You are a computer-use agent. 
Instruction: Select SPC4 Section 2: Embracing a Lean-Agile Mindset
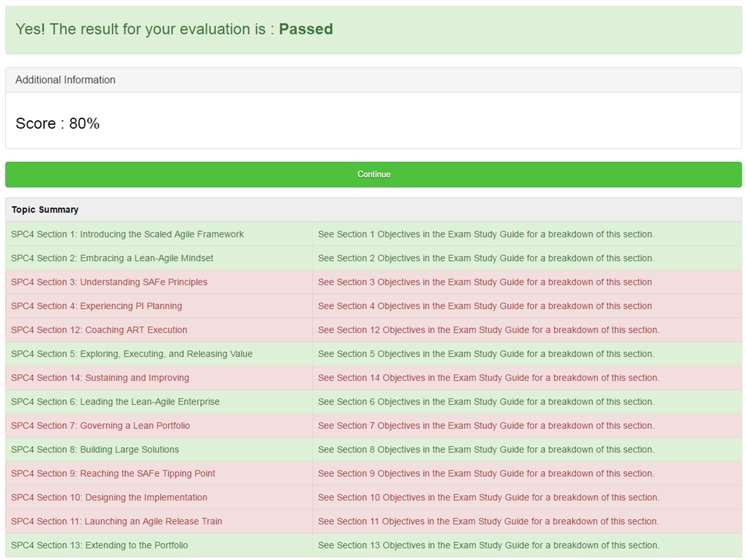click(x=112, y=258)
